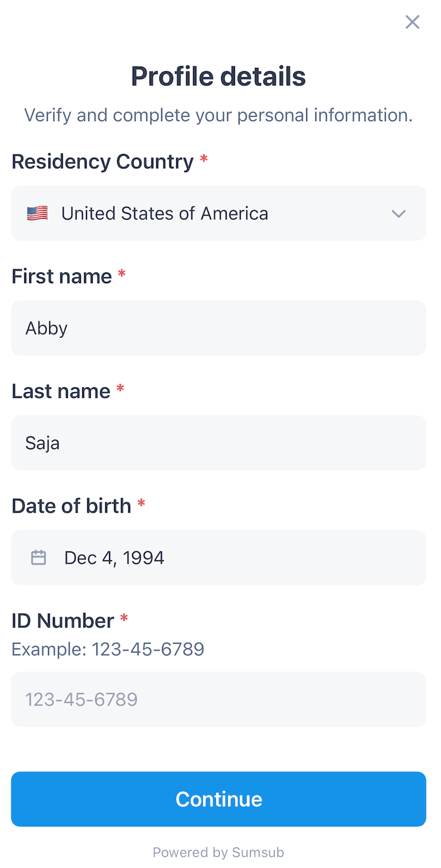Click the ID Number label
The height and width of the screenshot is (868, 441).
click(x=63, y=620)
